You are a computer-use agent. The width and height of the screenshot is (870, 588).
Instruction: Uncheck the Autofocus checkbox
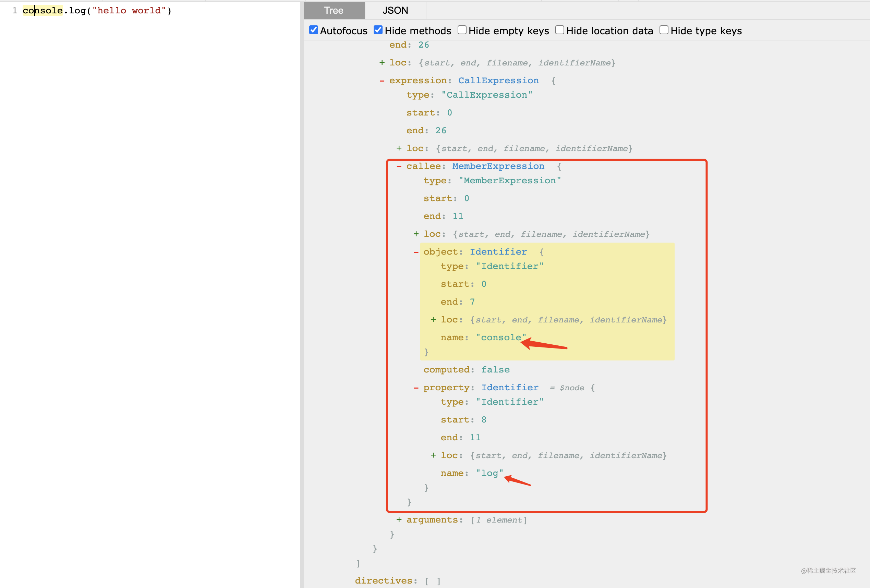pyautogui.click(x=314, y=30)
